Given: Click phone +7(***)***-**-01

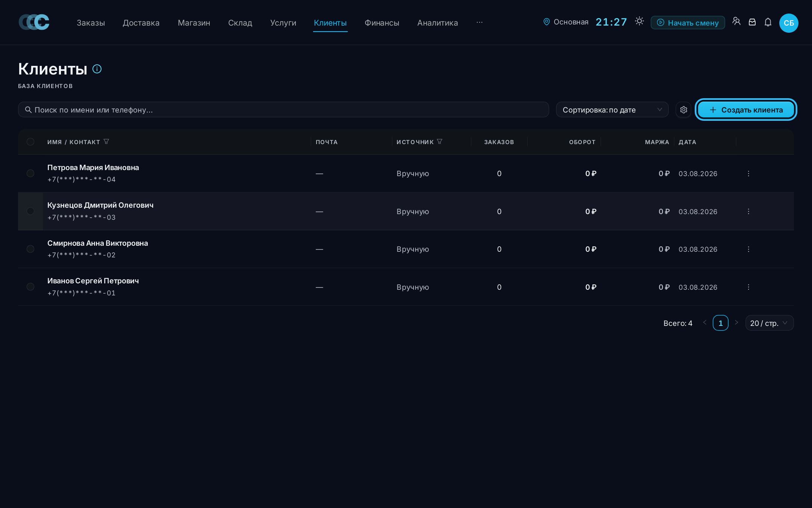Looking at the screenshot, I should coord(81,293).
